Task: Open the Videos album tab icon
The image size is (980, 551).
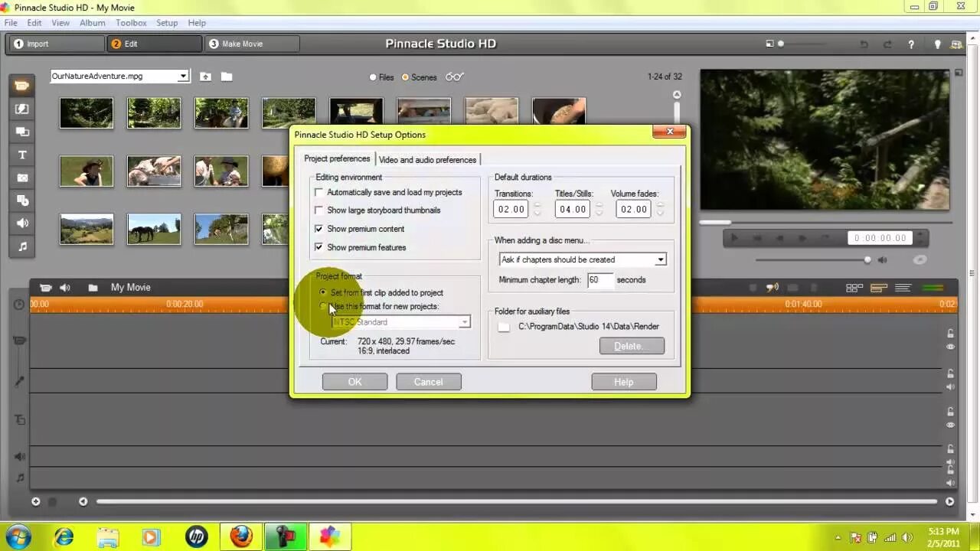Action: (21, 85)
